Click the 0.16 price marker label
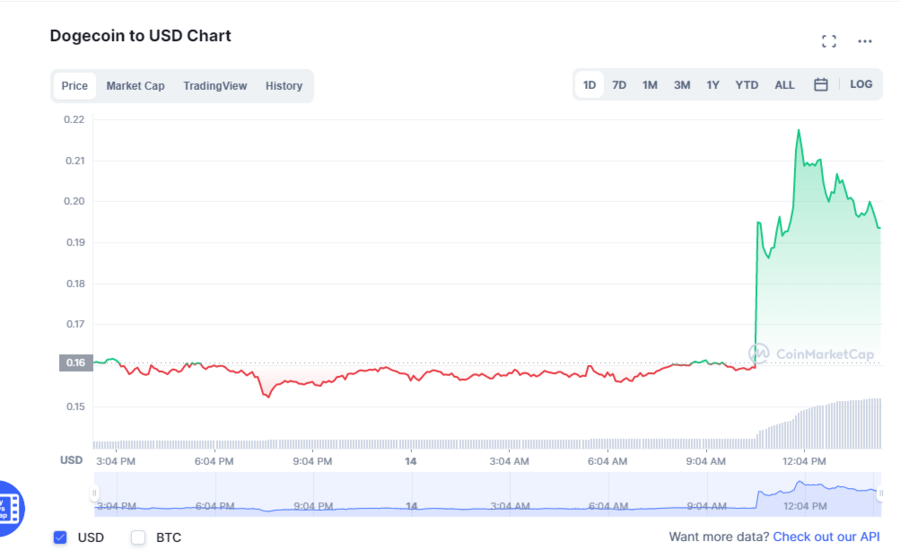The width and height of the screenshot is (900, 559). pyautogui.click(x=76, y=363)
